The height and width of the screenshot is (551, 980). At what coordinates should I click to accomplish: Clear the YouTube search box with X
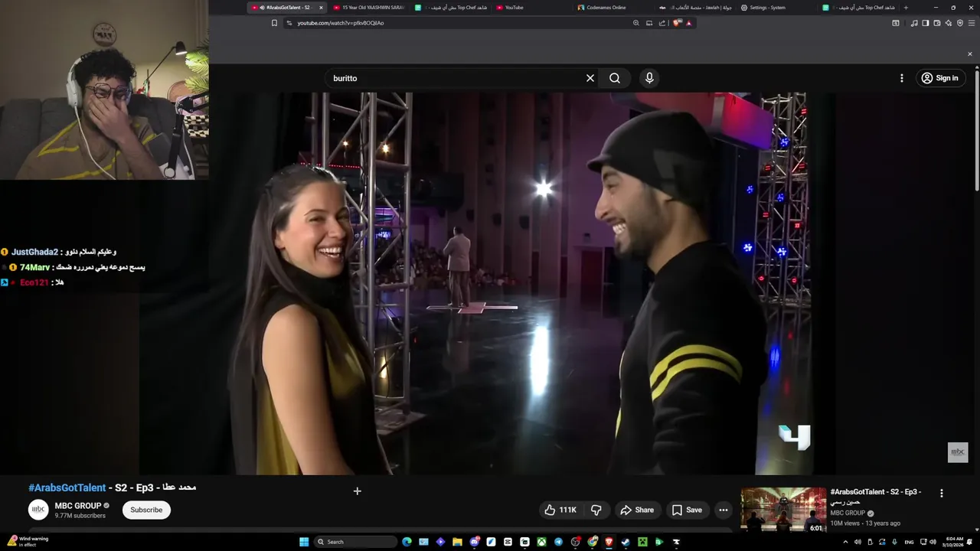(x=590, y=78)
